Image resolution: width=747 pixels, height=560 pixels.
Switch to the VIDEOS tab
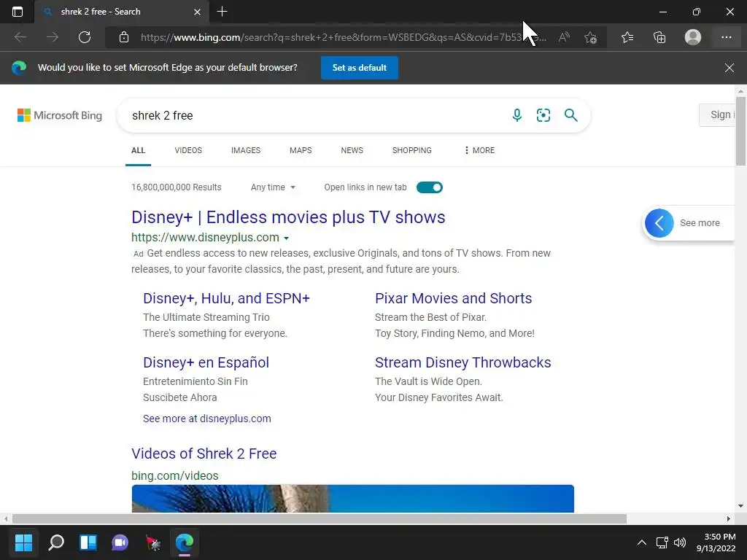click(x=188, y=150)
